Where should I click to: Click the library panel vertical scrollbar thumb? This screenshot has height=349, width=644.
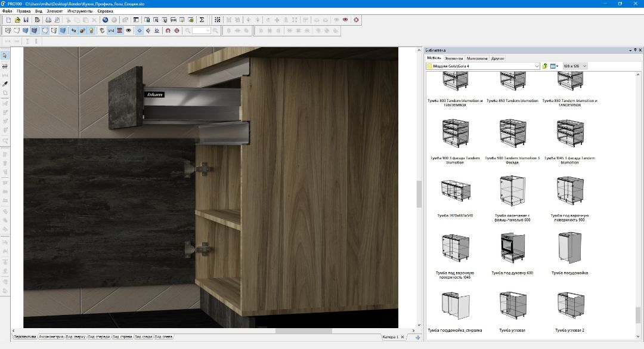[639, 314]
